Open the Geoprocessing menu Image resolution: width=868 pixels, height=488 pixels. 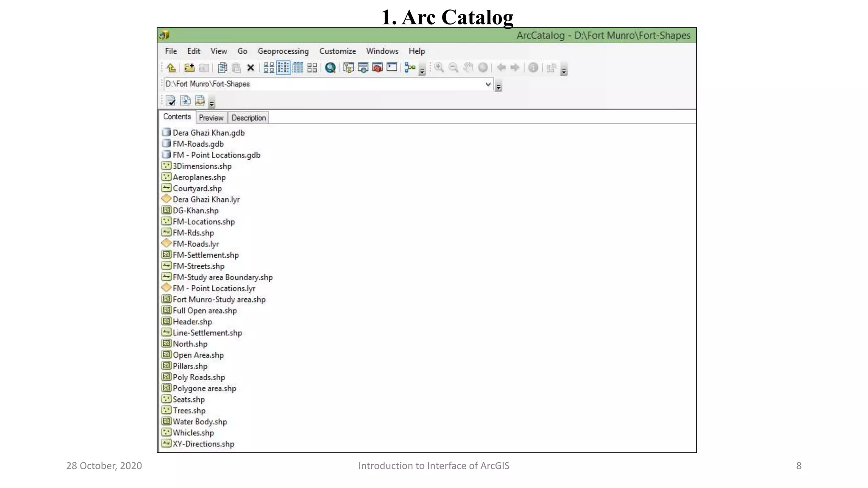coord(283,51)
